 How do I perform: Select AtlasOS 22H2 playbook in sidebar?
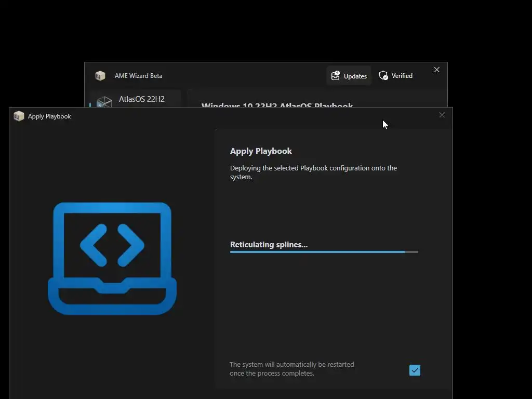click(136, 99)
